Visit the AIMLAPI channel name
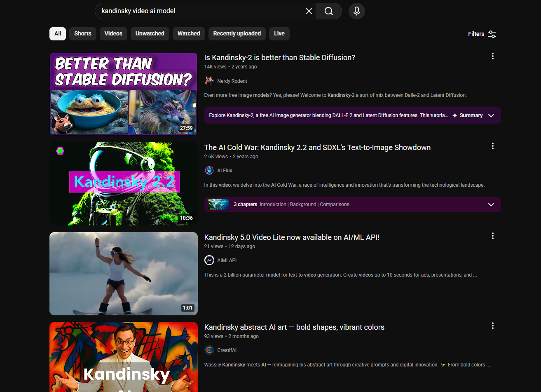The width and height of the screenshot is (541, 392). coord(227,261)
